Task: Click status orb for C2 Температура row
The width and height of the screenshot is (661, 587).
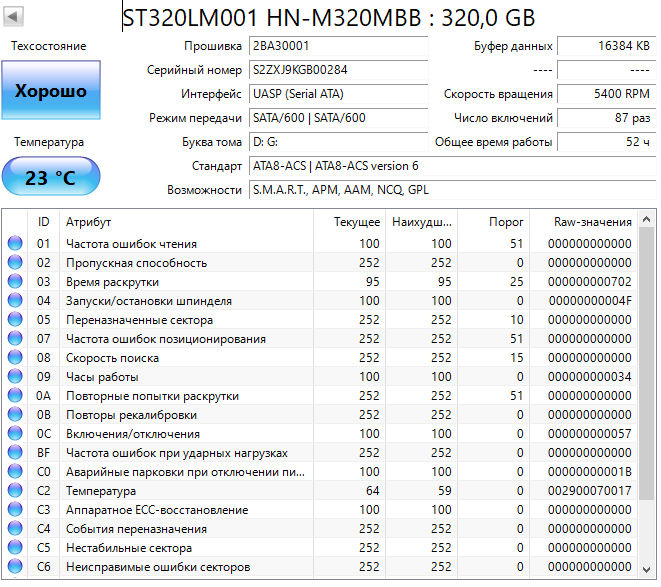Action: 15,490
